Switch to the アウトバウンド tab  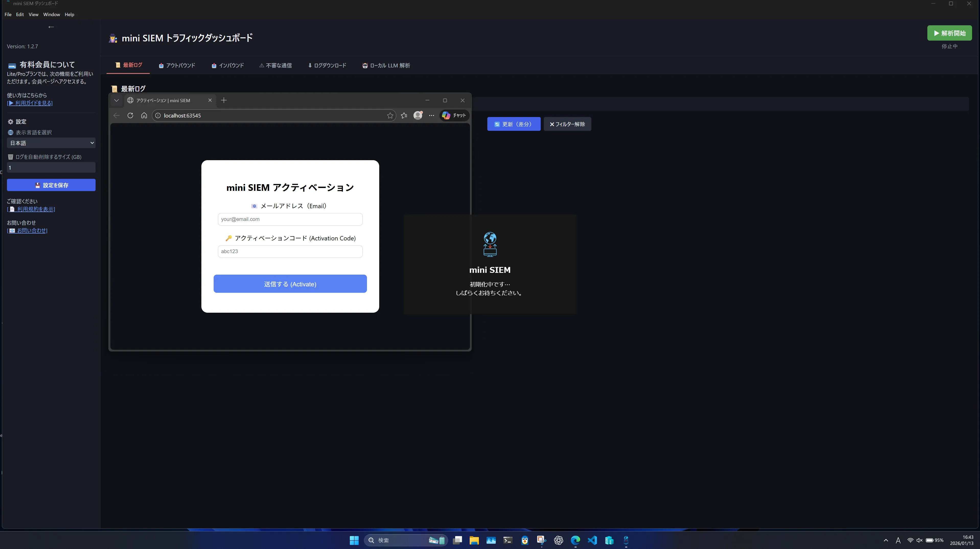click(x=177, y=65)
